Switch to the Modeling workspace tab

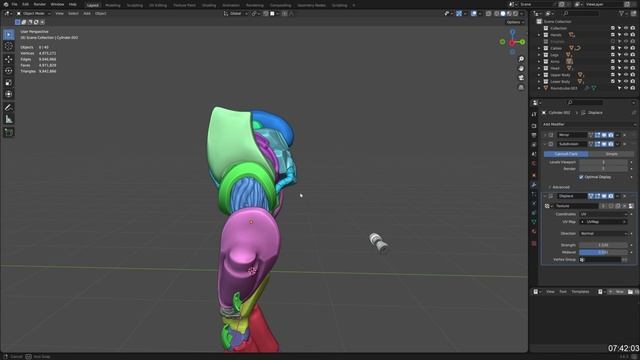[113, 5]
